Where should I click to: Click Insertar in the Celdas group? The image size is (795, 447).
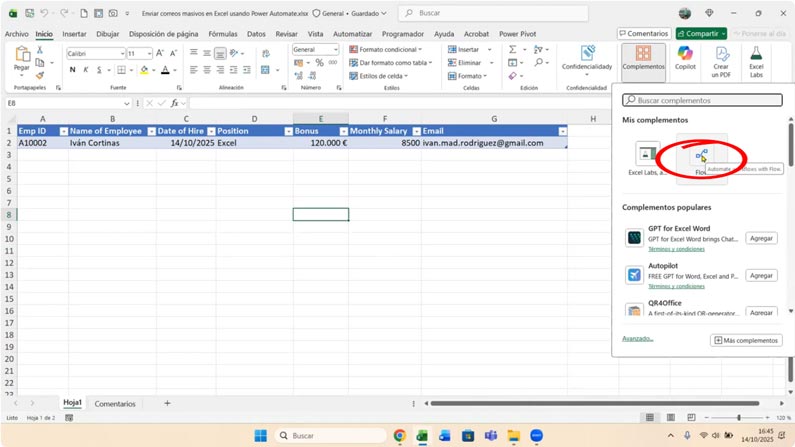464,49
